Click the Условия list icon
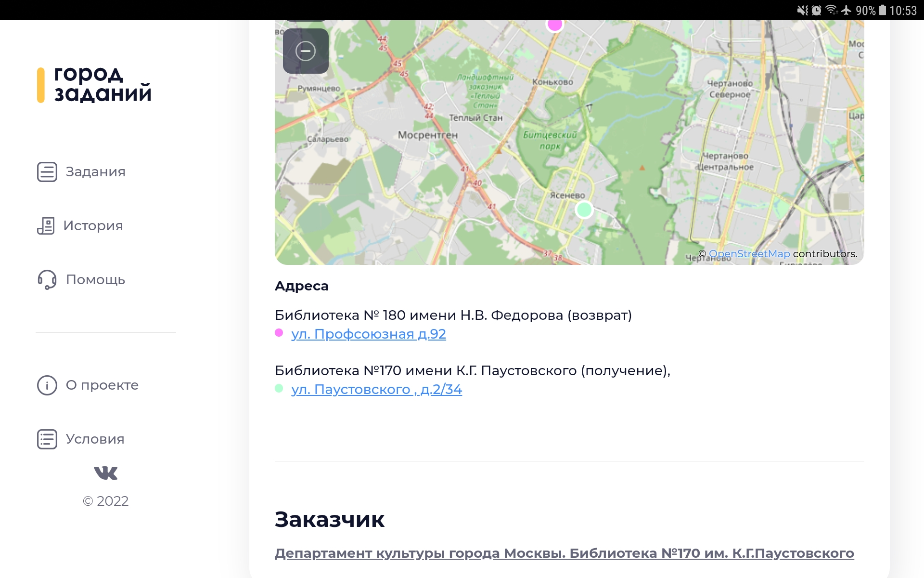Image resolution: width=924 pixels, height=578 pixels. click(47, 439)
